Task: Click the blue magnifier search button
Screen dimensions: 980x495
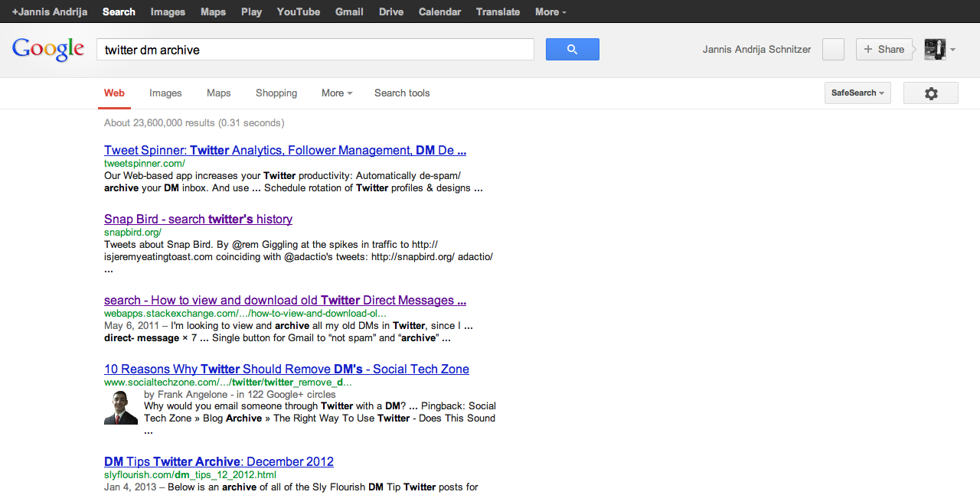Action: pyautogui.click(x=572, y=50)
